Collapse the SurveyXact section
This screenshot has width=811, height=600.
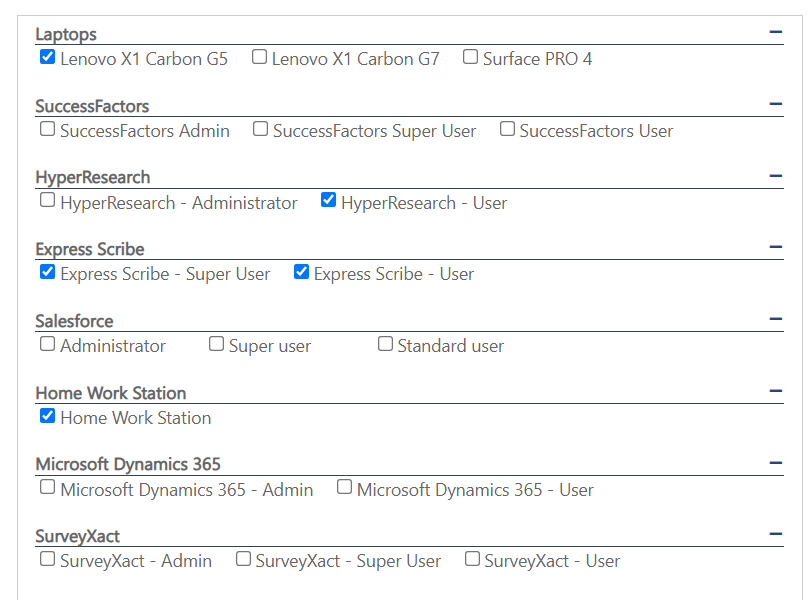[775, 535]
